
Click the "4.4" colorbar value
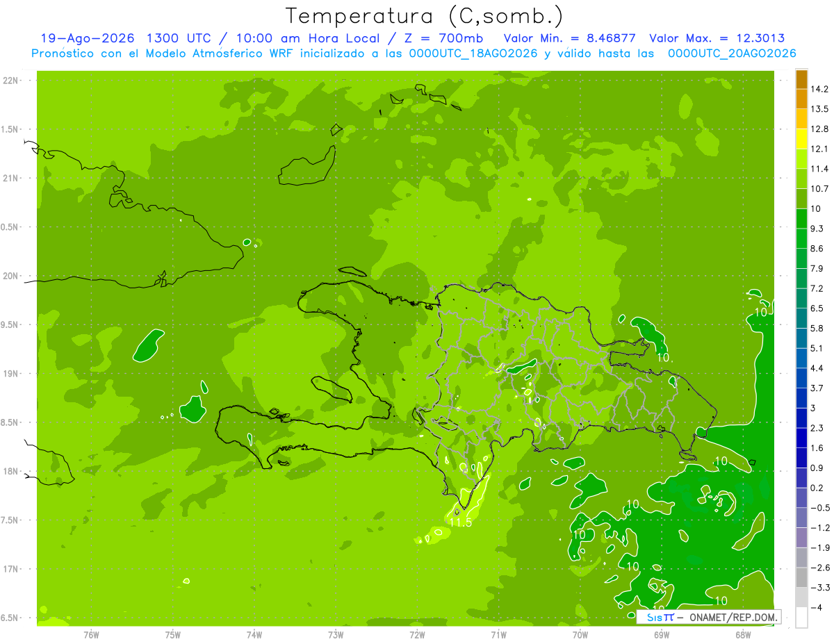click(817, 368)
